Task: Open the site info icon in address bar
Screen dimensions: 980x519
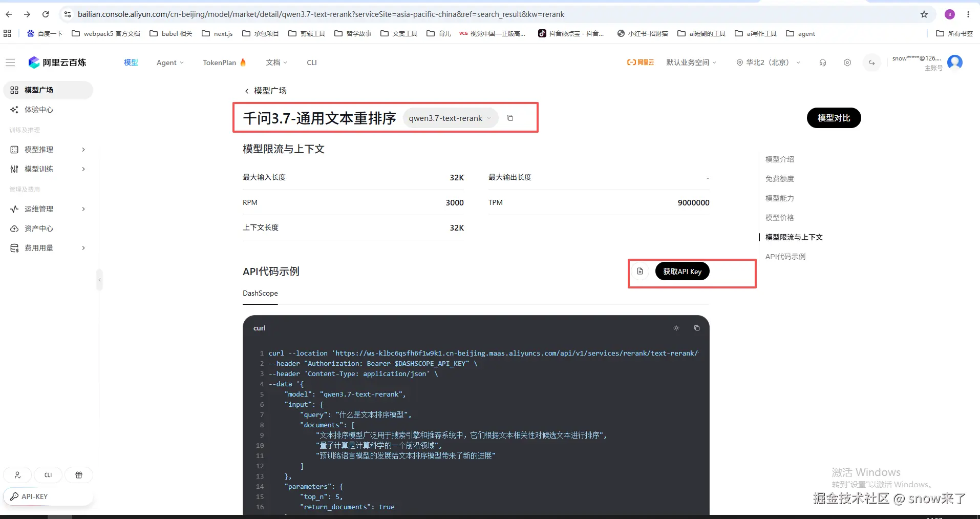Action: [x=67, y=14]
